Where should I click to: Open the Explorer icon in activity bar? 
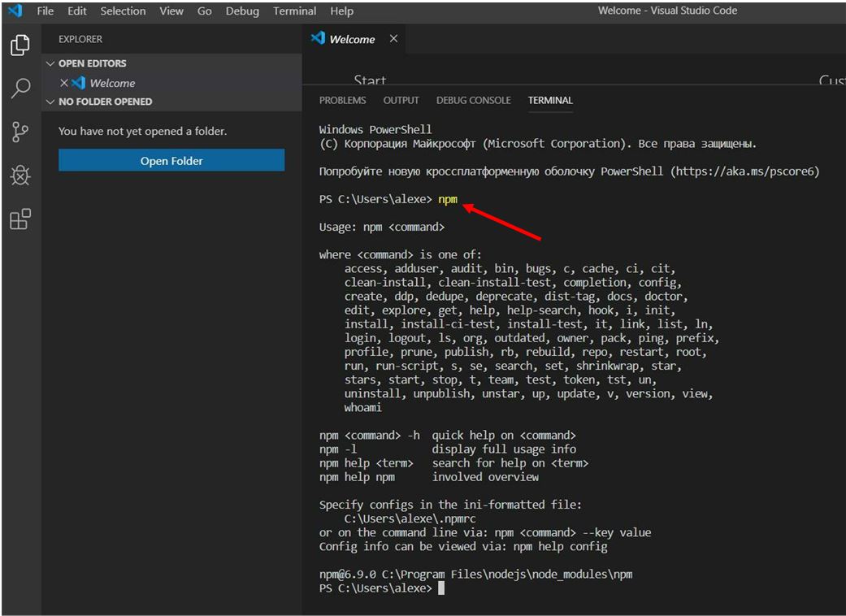(20, 46)
